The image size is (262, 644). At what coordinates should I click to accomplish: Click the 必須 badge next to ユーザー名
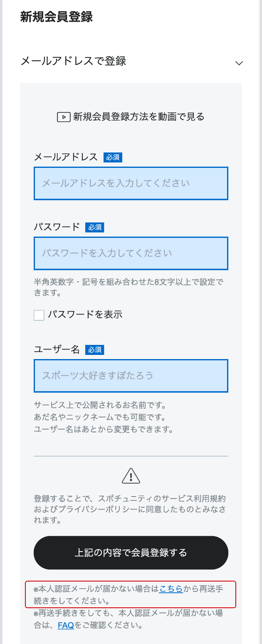(x=94, y=350)
